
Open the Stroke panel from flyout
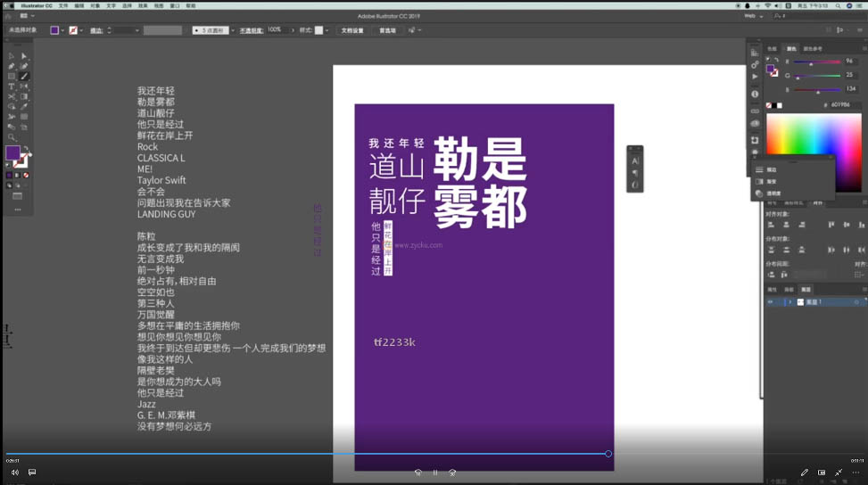coord(766,169)
